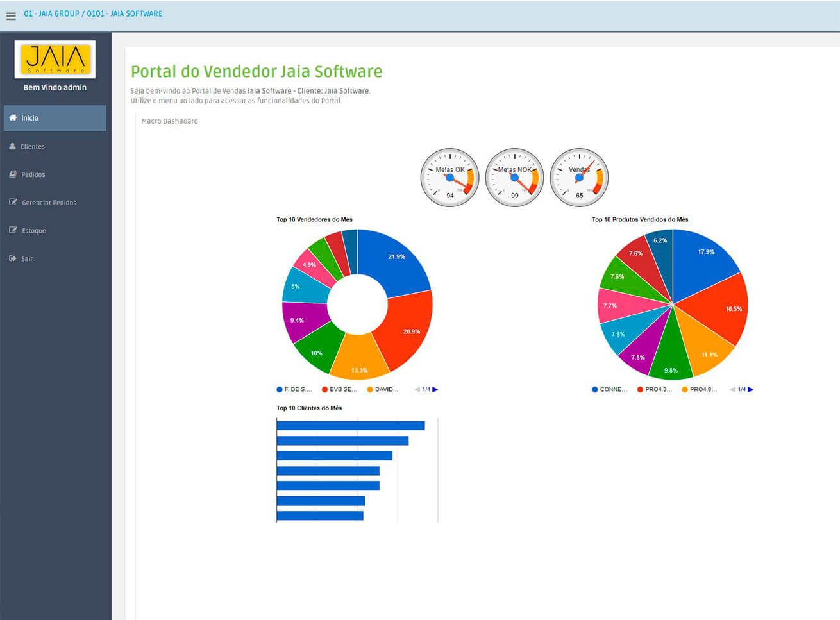Screen dimensions: 840x620
Task: Go to the Pedidos menu item
Action: pyautogui.click(x=55, y=174)
